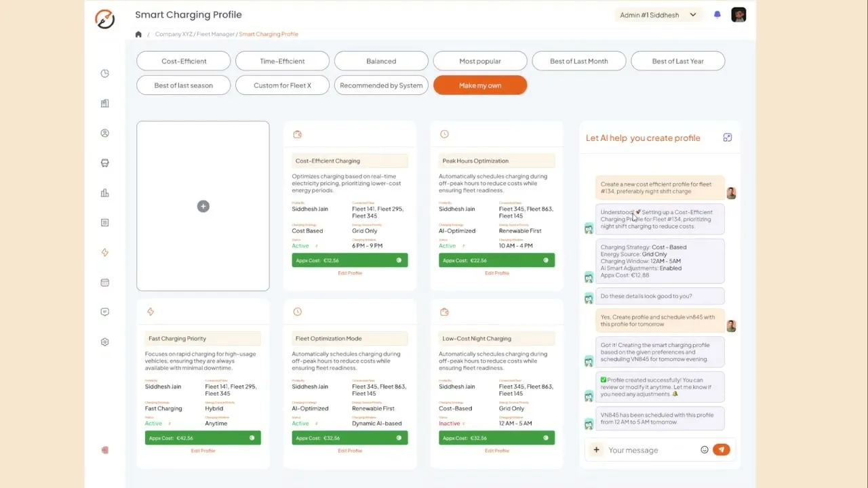This screenshot has height=488, width=868.
Task: Edit Profile for Fast Charging Priority card
Action: [x=203, y=451]
